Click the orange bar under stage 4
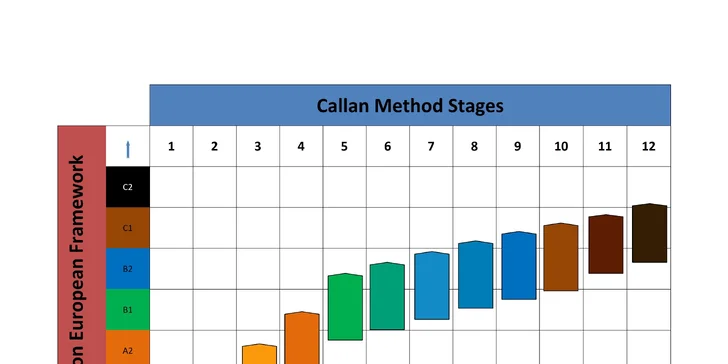The width and height of the screenshot is (728, 364). [302, 338]
